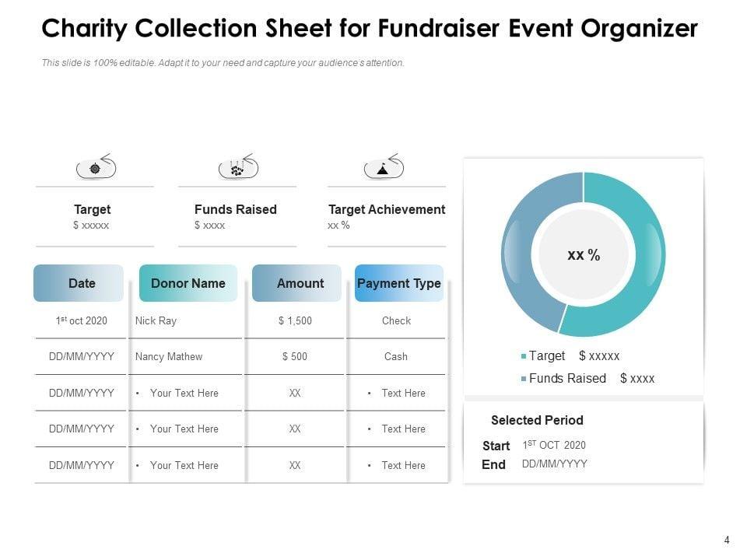
Task: Click the Nick Ray donor cell
Action: point(156,320)
